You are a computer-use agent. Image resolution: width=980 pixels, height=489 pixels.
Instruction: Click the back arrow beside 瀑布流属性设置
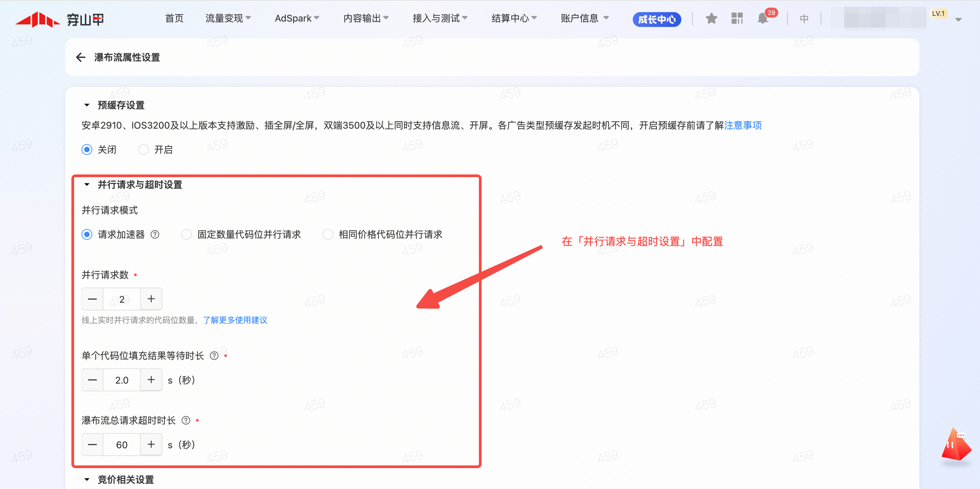(80, 58)
